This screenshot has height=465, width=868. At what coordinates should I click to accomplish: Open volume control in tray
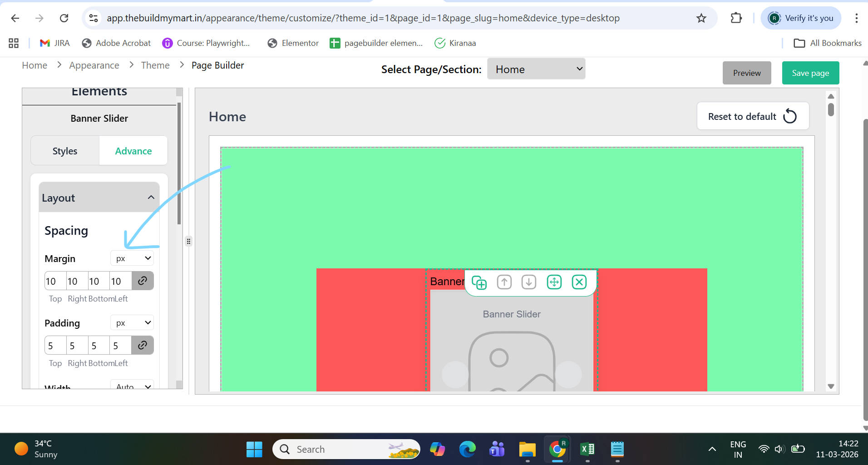(x=780, y=450)
